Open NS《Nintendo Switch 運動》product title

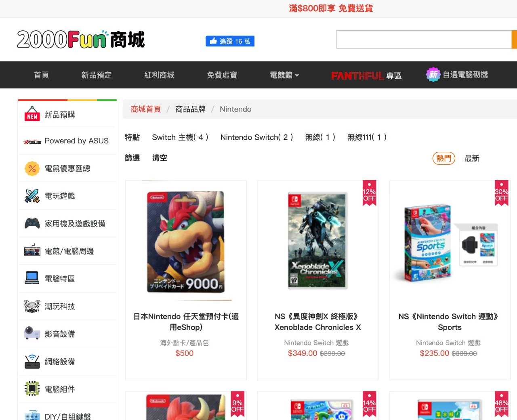[450, 322]
